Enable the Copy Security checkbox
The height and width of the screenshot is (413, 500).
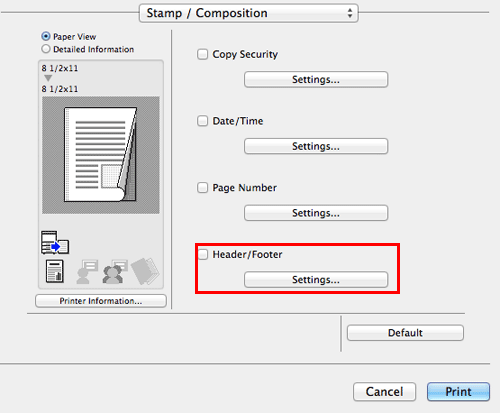(202, 54)
